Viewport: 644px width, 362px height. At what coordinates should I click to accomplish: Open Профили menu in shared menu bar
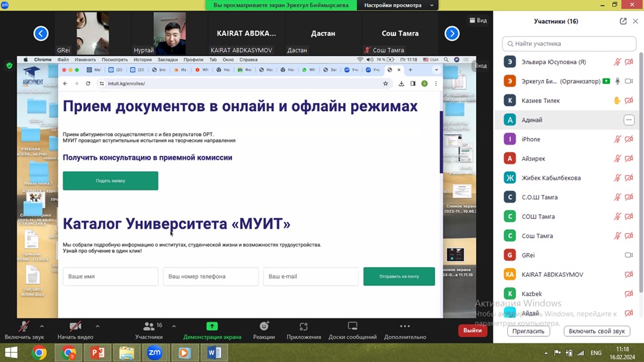pyautogui.click(x=194, y=59)
